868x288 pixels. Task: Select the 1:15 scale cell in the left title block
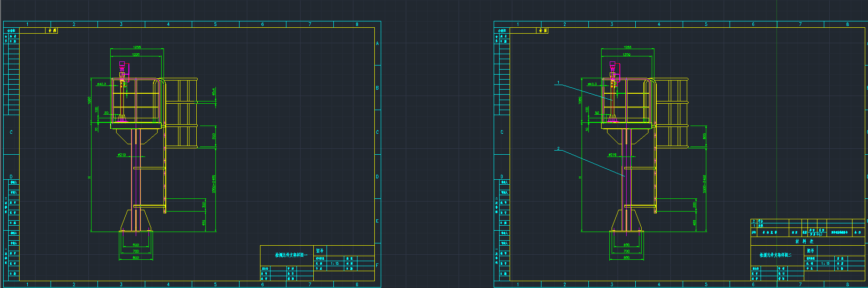tap(335, 263)
